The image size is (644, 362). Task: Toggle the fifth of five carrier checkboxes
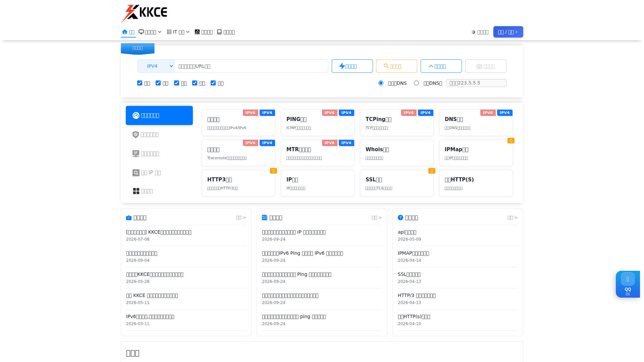pos(213,83)
